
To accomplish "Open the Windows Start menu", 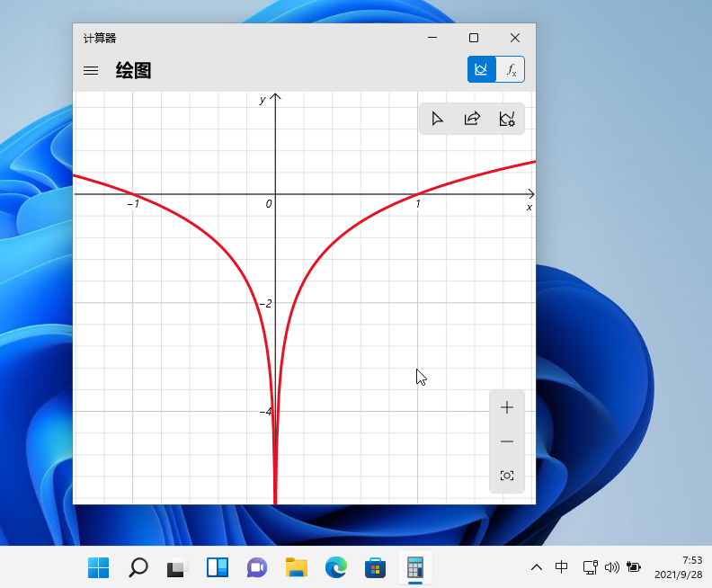I will (98, 567).
